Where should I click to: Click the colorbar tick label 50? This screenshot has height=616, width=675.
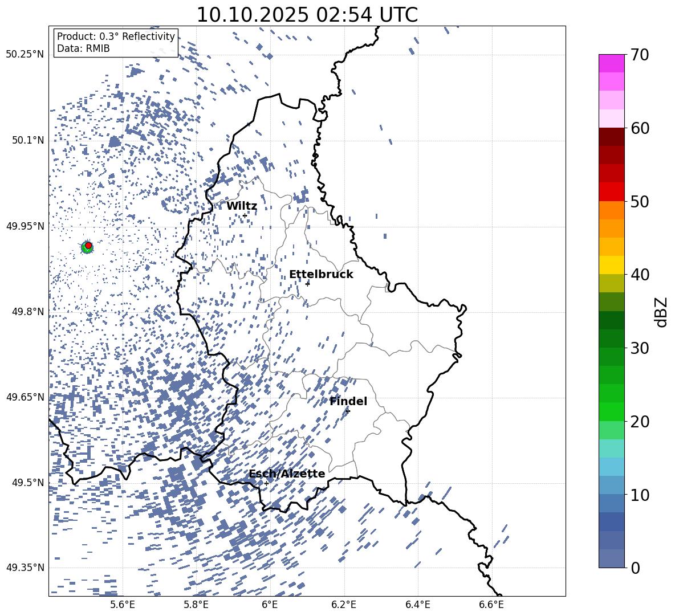(x=640, y=201)
